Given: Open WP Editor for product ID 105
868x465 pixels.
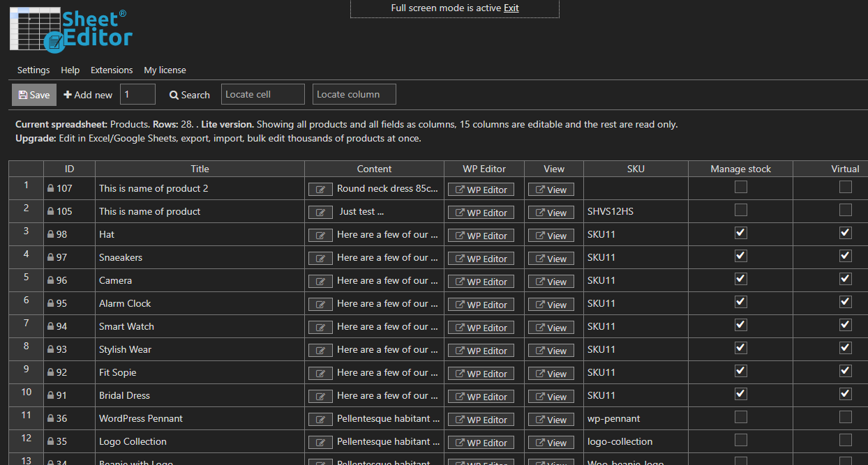Looking at the screenshot, I should 481,213.
